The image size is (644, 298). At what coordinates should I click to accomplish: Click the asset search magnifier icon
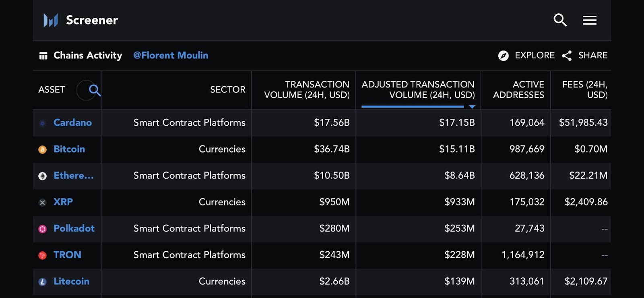(95, 90)
